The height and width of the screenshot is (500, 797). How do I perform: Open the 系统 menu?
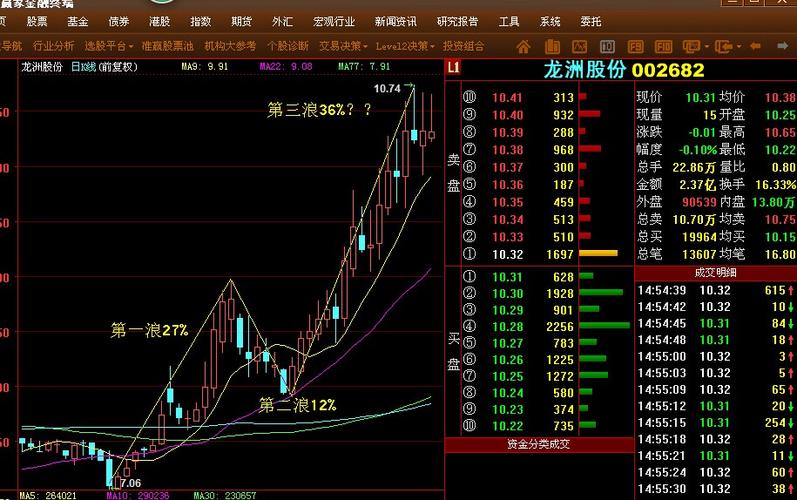pos(550,21)
